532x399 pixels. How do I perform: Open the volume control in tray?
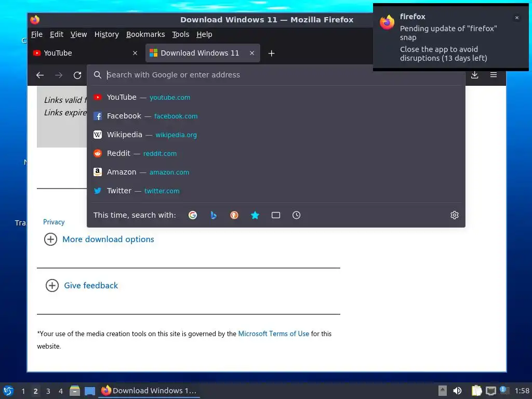tap(457, 391)
